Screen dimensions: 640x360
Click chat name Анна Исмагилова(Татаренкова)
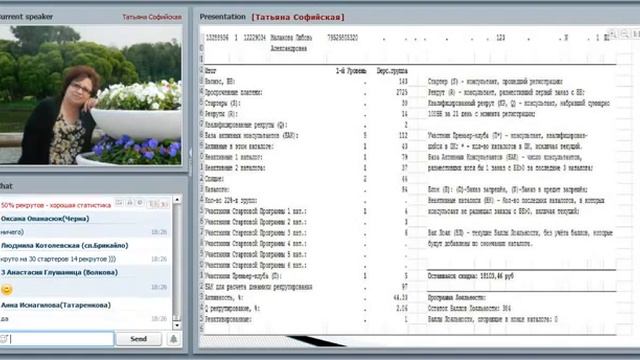click(56, 305)
